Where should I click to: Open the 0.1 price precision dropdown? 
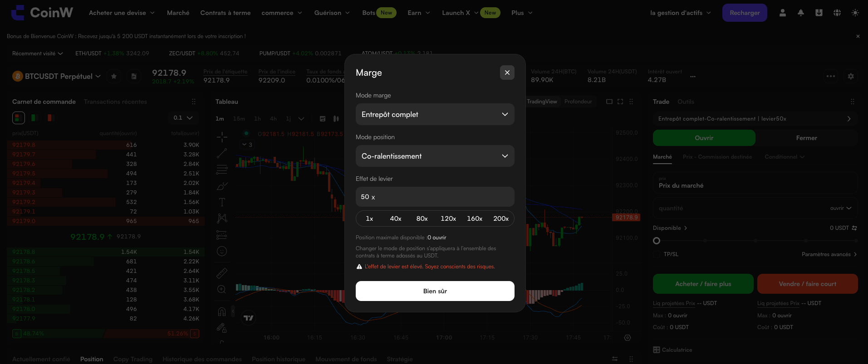[x=183, y=118]
